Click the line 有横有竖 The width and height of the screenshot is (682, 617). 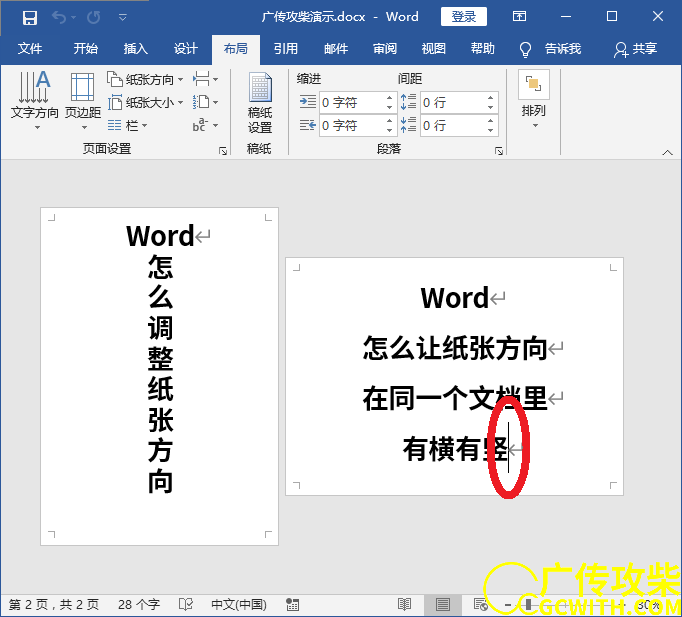455,449
